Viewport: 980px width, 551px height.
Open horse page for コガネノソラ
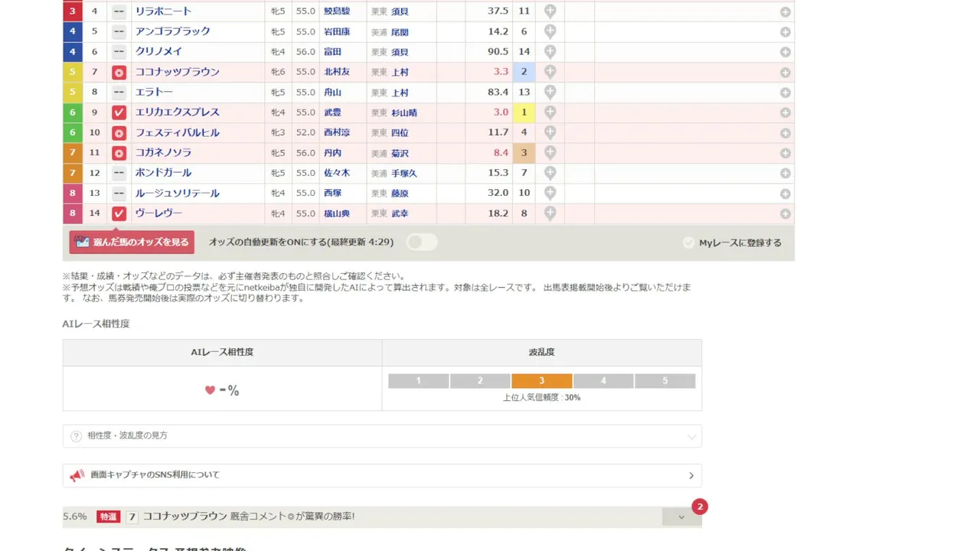click(164, 153)
